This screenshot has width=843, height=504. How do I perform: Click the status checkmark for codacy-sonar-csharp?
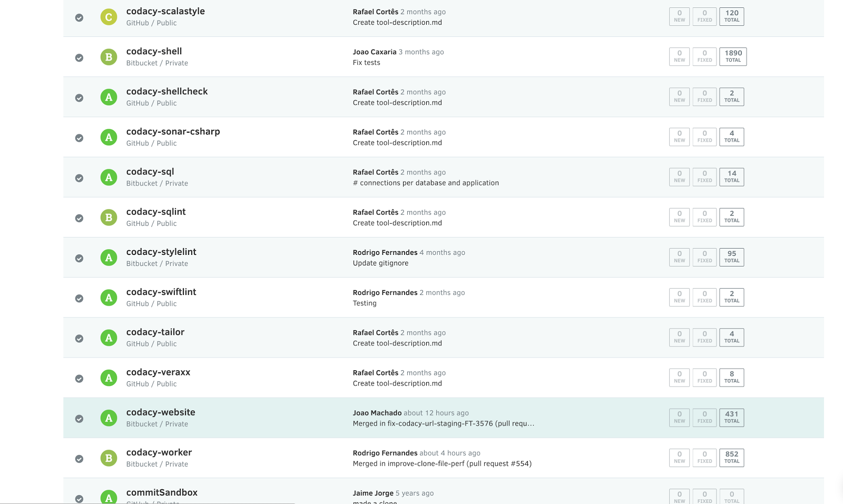tap(79, 138)
